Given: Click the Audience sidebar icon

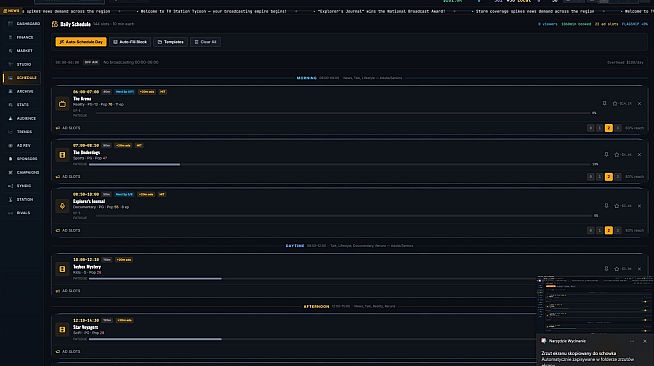Looking at the screenshot, I should tap(10, 118).
